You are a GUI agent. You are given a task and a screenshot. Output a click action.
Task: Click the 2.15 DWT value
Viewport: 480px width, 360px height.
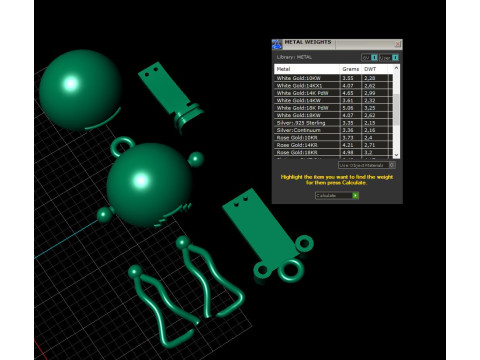[369, 123]
